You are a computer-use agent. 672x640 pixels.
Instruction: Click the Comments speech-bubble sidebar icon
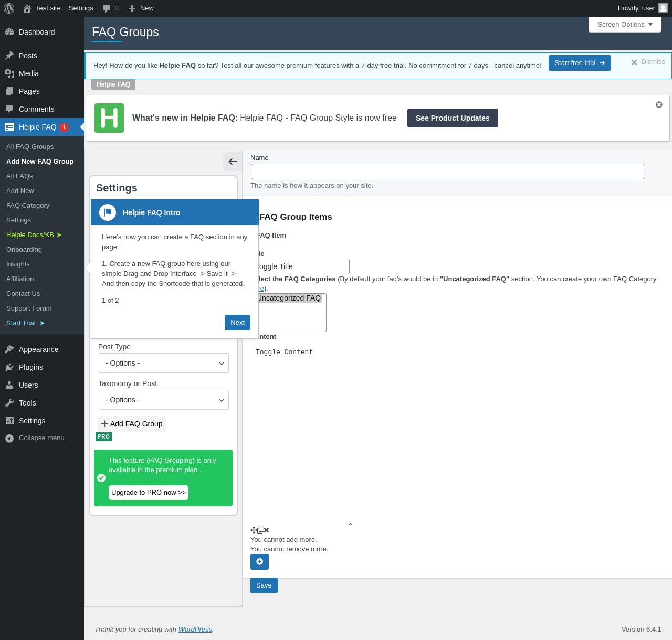[9, 109]
